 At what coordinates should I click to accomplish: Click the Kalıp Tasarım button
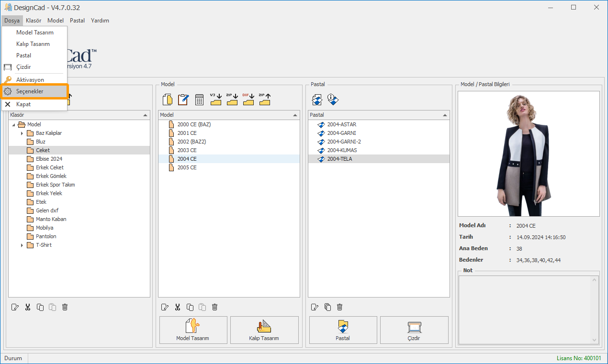click(x=264, y=330)
